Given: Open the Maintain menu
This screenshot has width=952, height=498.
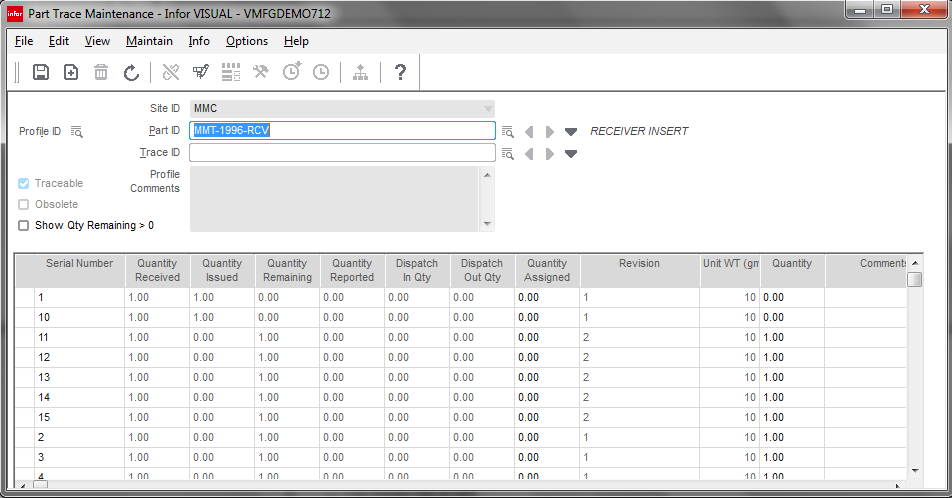Looking at the screenshot, I should [x=149, y=41].
